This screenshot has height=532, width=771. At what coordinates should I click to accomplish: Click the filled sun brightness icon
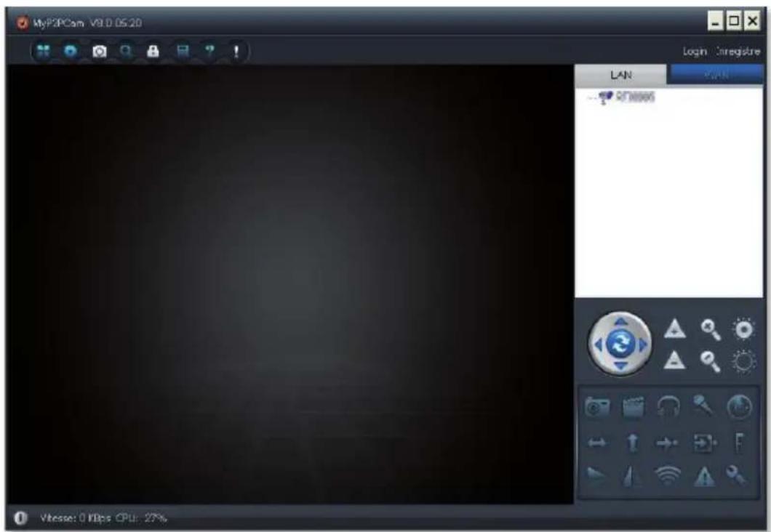pos(743,329)
